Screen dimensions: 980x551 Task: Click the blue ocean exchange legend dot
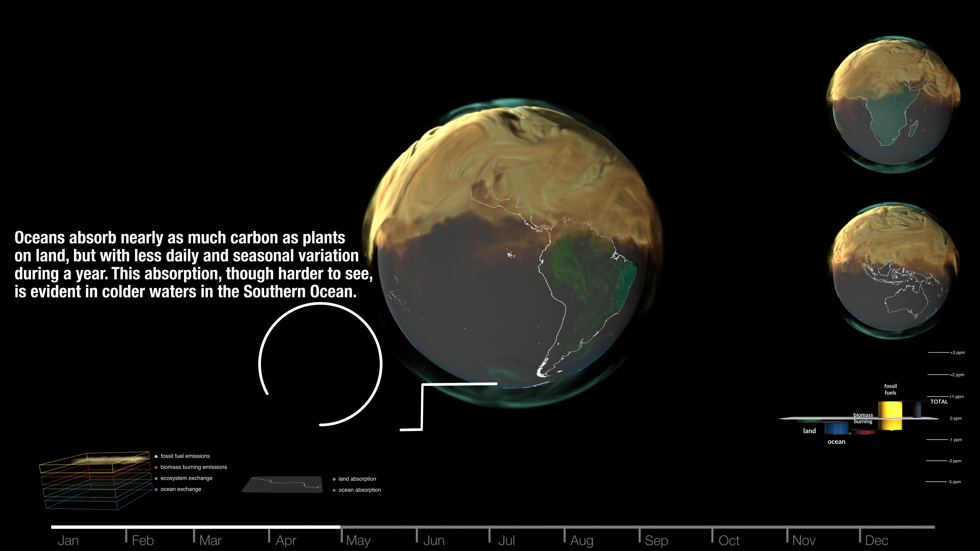[x=156, y=489]
